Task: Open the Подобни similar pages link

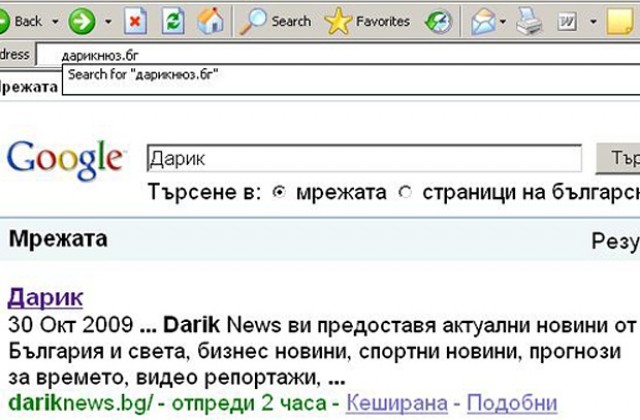Action: pyautogui.click(x=512, y=403)
